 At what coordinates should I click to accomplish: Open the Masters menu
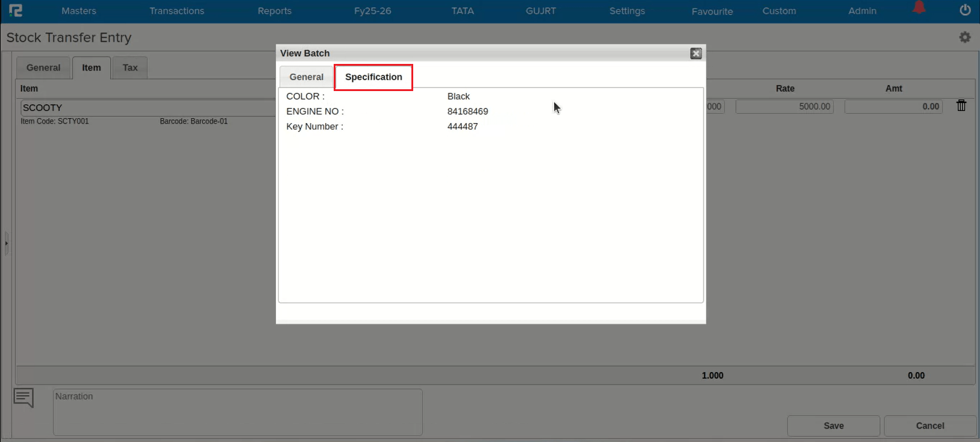click(x=79, y=11)
